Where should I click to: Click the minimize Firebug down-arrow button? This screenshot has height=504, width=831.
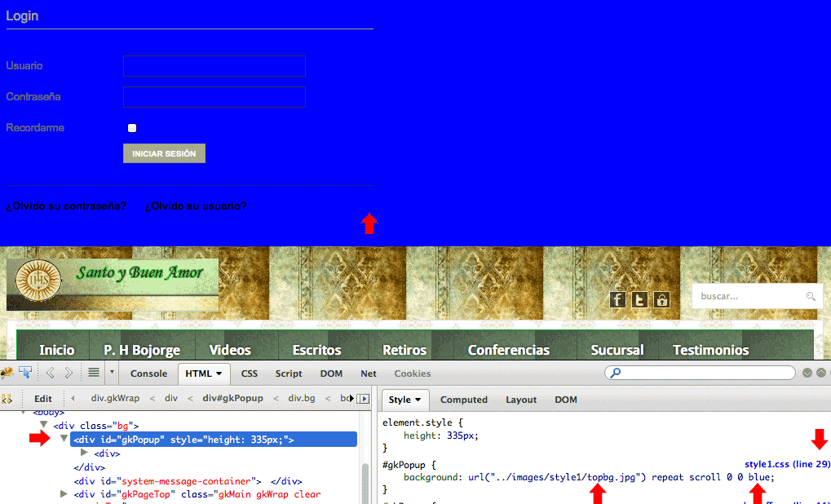(807, 373)
